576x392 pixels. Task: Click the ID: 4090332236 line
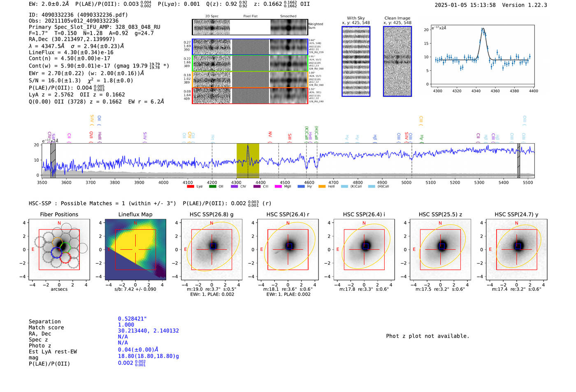point(78,15)
